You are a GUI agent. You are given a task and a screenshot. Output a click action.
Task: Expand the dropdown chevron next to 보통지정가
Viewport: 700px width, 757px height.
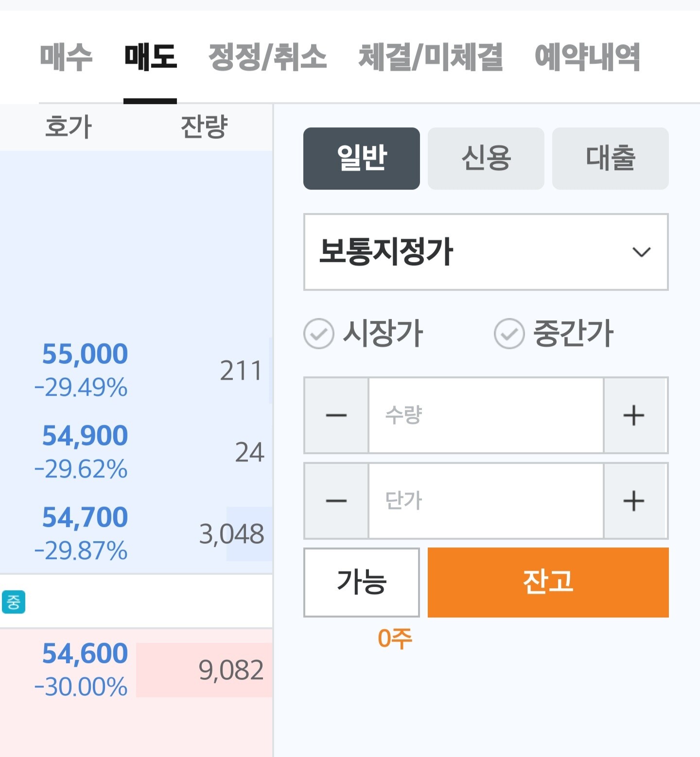[x=641, y=252]
